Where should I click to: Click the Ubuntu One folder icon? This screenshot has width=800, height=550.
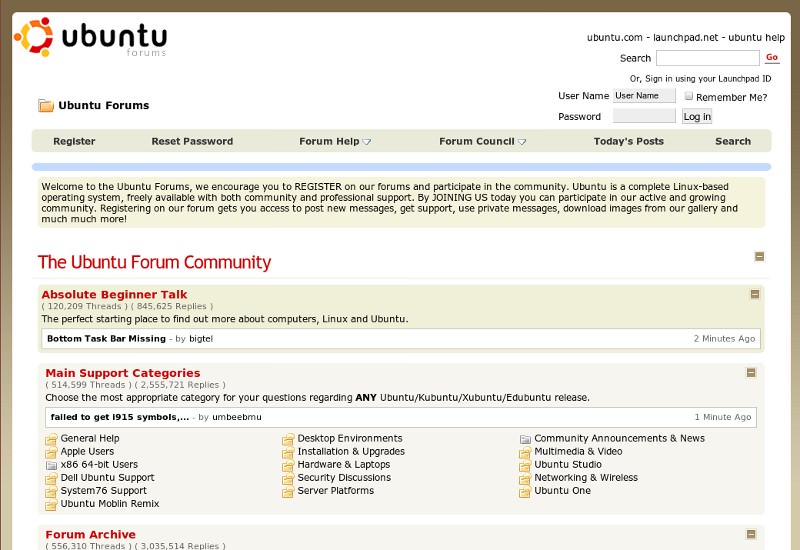click(x=525, y=491)
